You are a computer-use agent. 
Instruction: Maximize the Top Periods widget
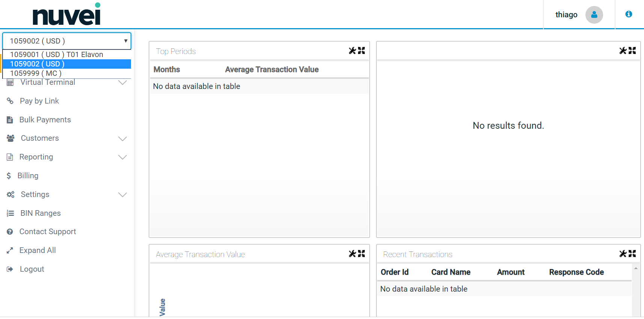tap(361, 51)
